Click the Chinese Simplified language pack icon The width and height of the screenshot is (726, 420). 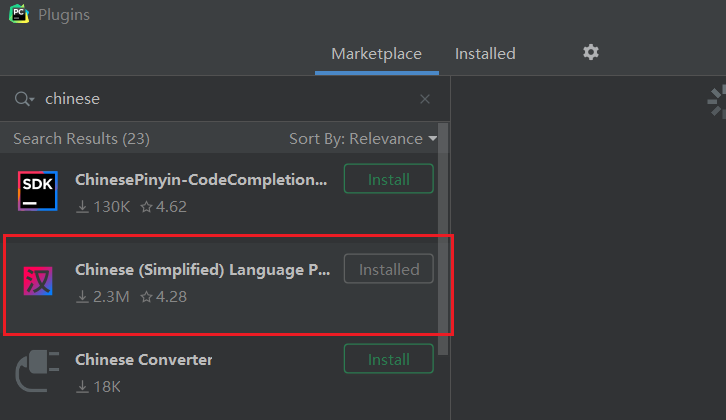pos(38,283)
